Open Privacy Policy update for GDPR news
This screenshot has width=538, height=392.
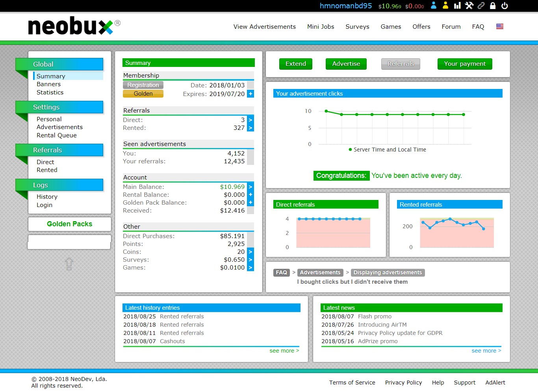[x=400, y=333]
